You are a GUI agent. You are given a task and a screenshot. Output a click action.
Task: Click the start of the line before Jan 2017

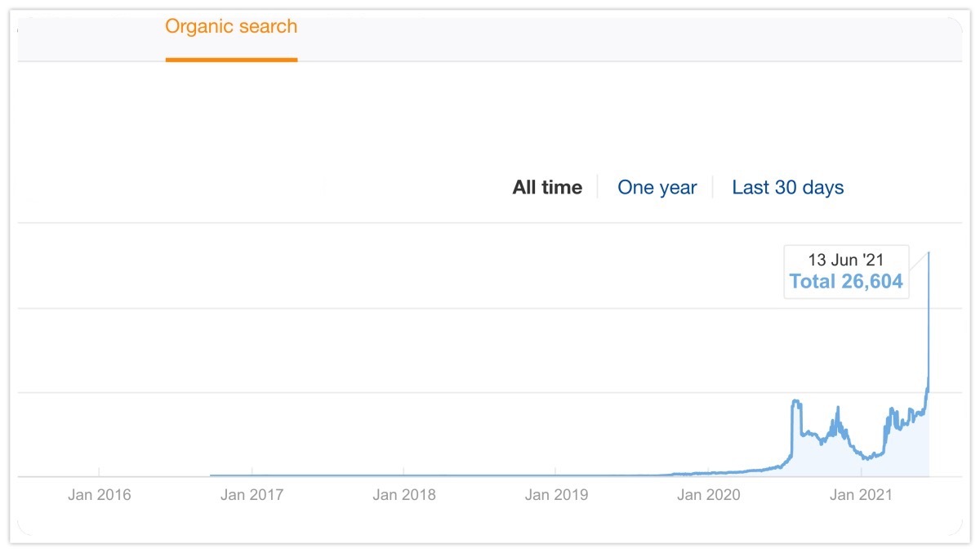tap(212, 475)
